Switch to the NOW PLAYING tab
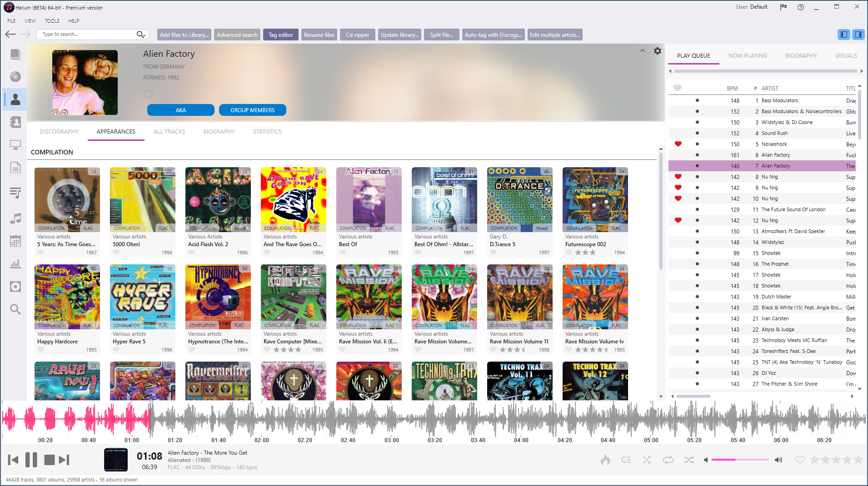The height and width of the screenshot is (486, 868). tap(748, 55)
